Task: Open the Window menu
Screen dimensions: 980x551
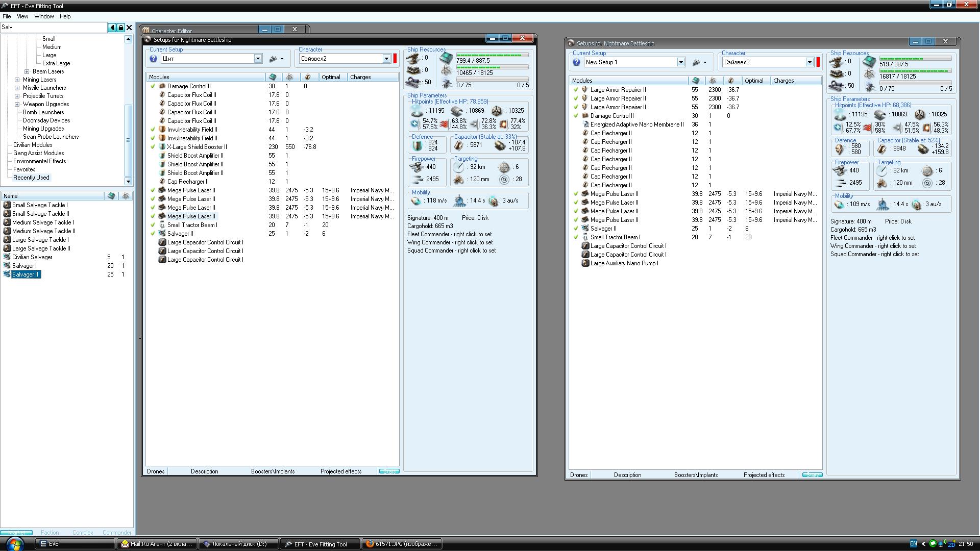Action: pos(44,16)
